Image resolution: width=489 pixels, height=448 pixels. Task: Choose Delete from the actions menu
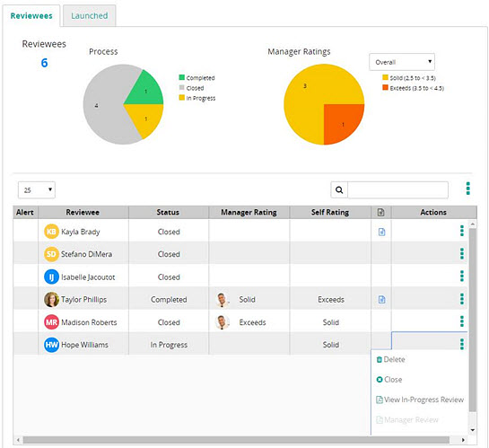tap(391, 359)
